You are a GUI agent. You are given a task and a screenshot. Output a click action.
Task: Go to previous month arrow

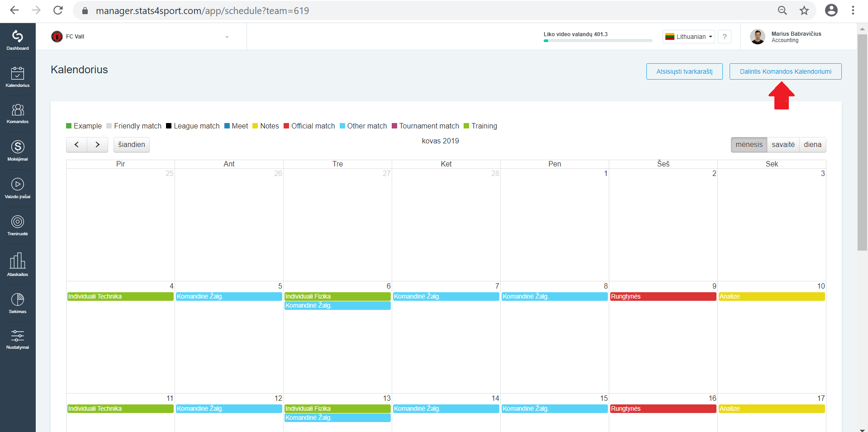point(76,145)
